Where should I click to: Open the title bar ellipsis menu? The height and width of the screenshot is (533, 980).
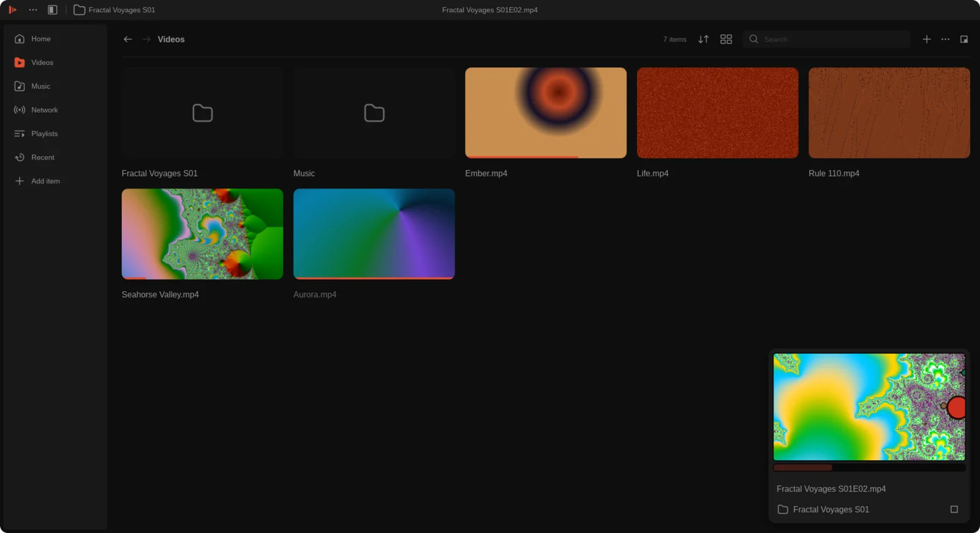click(33, 10)
